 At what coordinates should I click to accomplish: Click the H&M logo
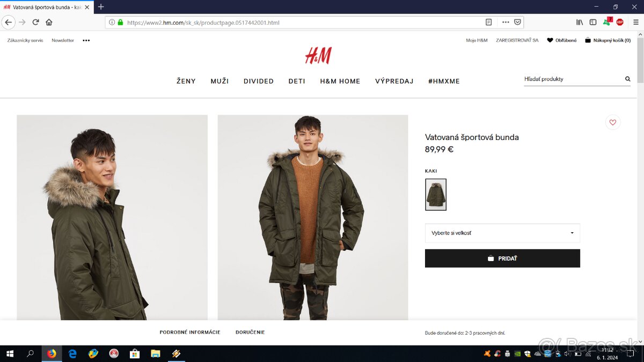tap(318, 55)
